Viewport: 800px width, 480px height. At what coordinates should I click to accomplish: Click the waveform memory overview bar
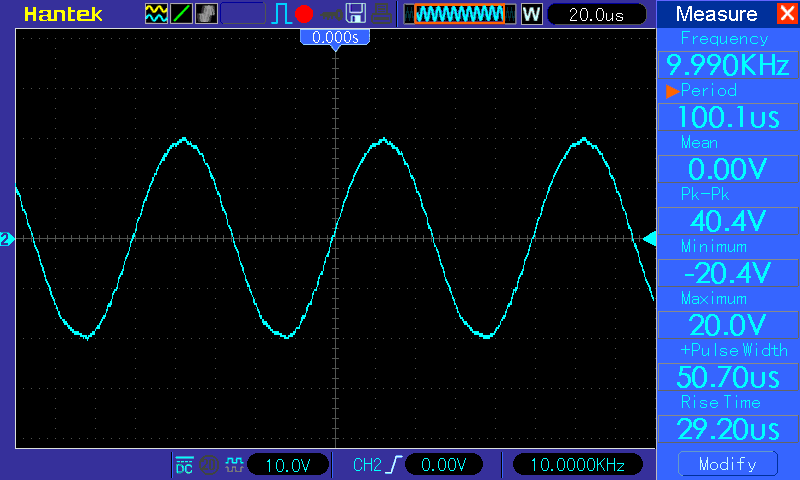tap(460, 14)
